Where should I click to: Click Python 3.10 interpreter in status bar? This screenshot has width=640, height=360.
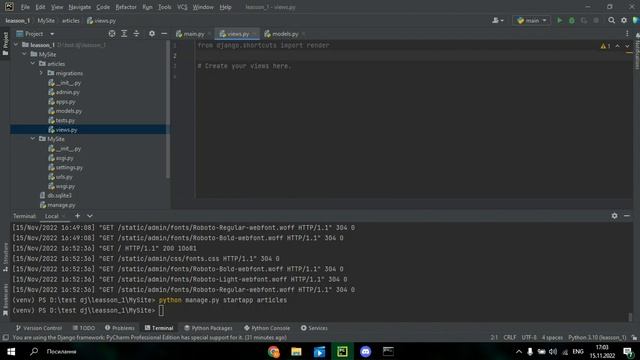click(x=597, y=338)
